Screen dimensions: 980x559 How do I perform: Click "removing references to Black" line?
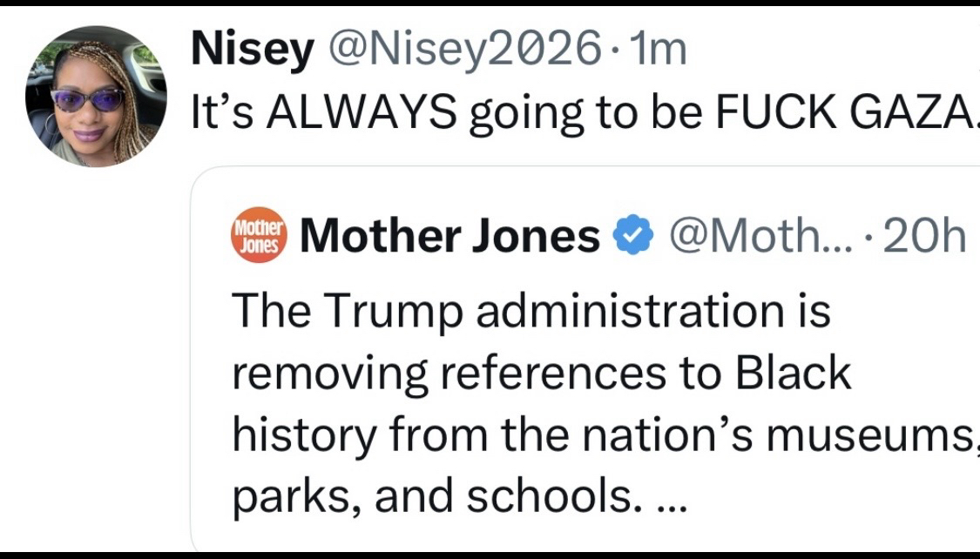540,373
